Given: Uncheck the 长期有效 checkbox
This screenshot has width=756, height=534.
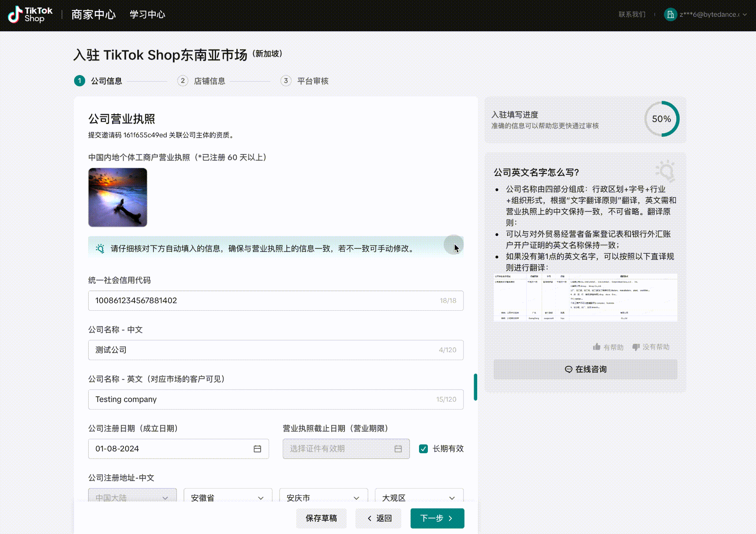Looking at the screenshot, I should click(x=423, y=449).
